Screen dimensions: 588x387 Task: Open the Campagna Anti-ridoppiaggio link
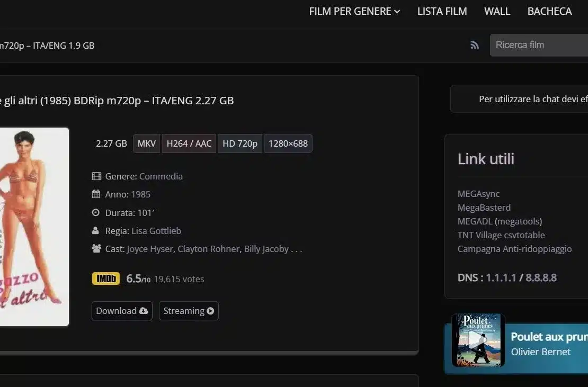point(514,249)
